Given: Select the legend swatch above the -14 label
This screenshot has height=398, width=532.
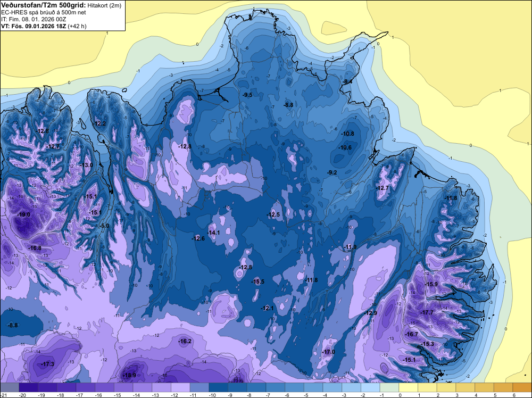Looking at the screenshot, I should tap(143, 387).
